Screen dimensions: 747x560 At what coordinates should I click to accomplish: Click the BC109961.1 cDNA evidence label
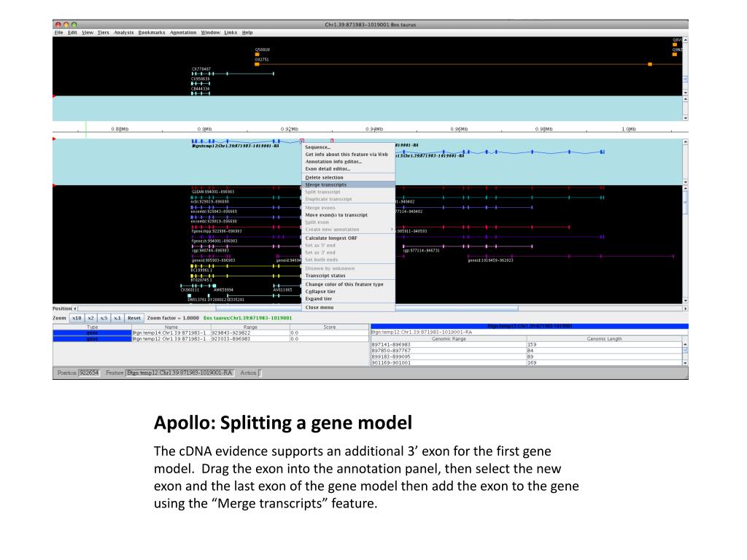[201, 271]
